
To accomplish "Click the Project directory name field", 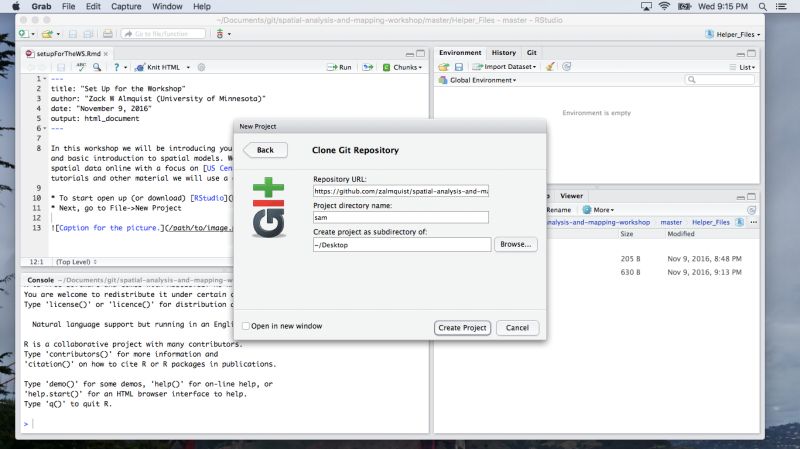I will 401,217.
